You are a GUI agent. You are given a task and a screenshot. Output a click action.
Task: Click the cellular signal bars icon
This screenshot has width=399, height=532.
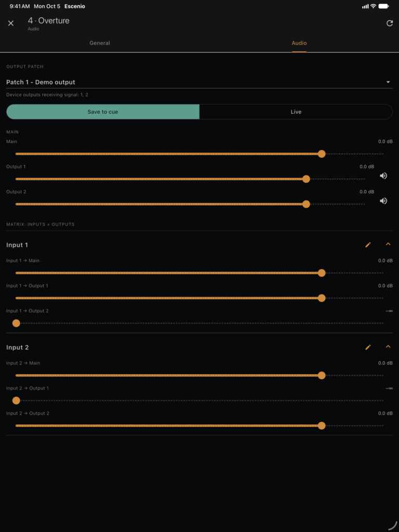coord(365,6)
